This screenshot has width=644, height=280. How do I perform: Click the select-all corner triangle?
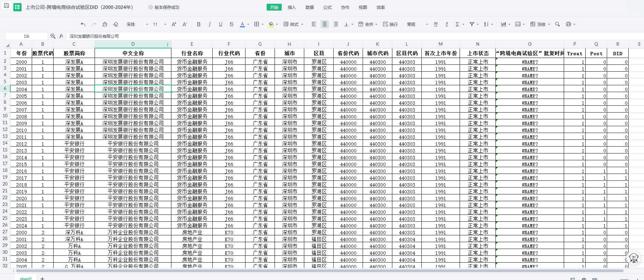tap(7, 45)
